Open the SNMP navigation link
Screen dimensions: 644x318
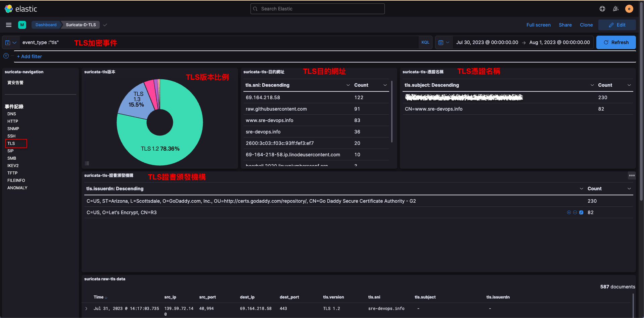click(13, 129)
